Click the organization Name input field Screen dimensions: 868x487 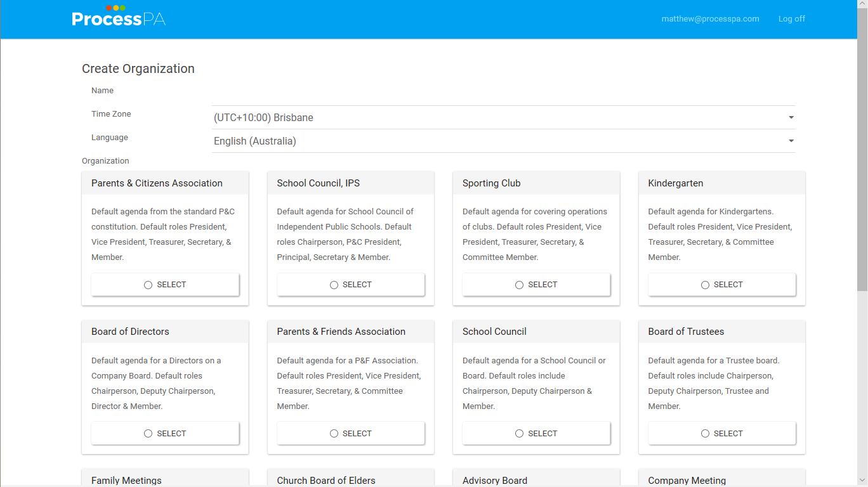[x=503, y=94]
